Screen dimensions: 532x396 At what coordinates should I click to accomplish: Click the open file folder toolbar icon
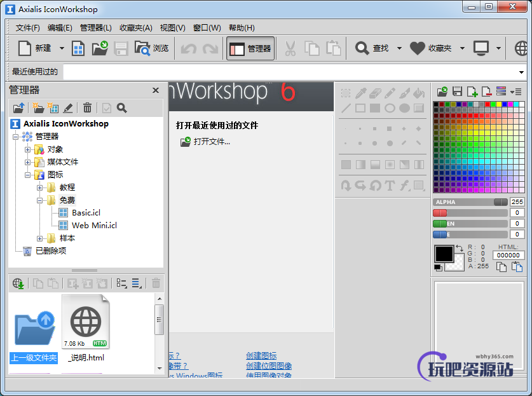coord(100,48)
